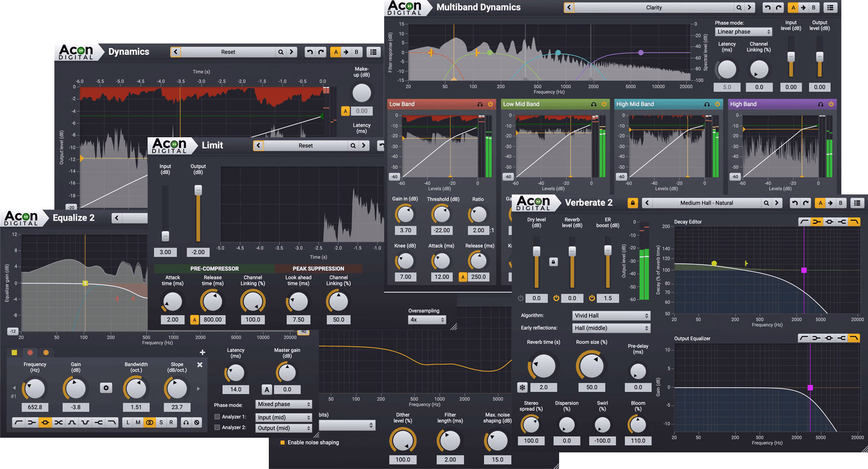Undo the last change in Multiband Dynamics
Viewport: 868px width, 469px height.
[x=767, y=7]
